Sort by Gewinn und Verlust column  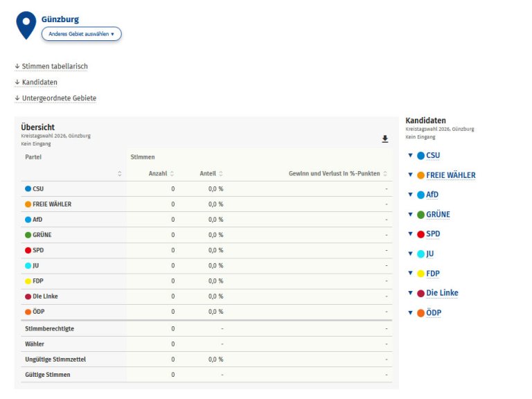tap(385, 173)
